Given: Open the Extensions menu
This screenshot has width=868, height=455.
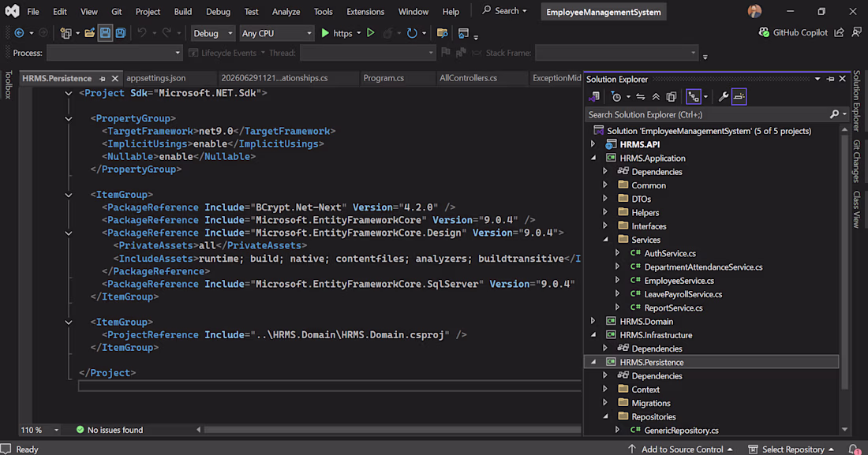Looking at the screenshot, I should [365, 12].
